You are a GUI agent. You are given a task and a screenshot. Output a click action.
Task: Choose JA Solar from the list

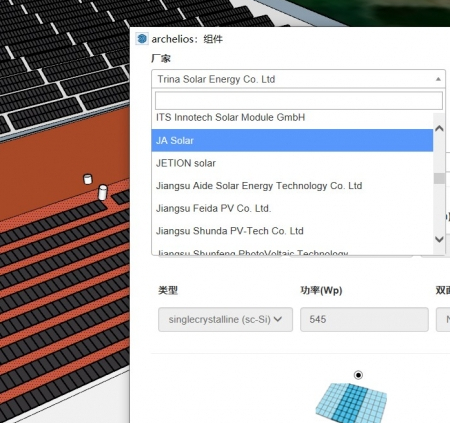coord(292,140)
